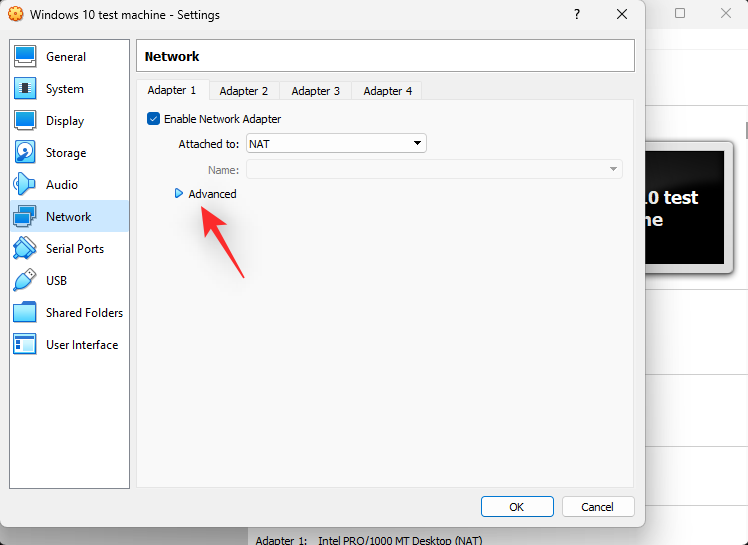This screenshot has width=748, height=545.
Task: Click the System chip icon
Action: click(25, 88)
